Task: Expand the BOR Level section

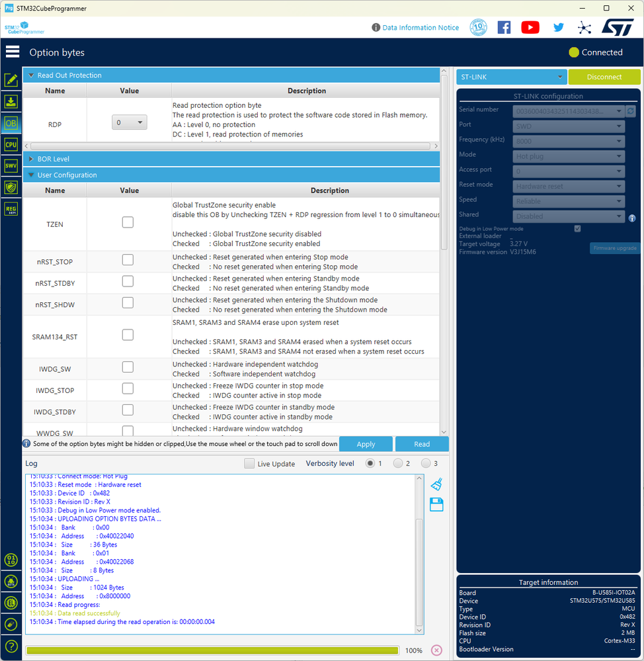Action: pyautogui.click(x=32, y=158)
